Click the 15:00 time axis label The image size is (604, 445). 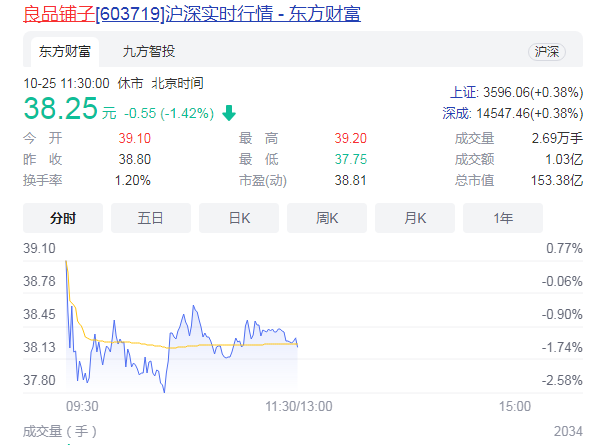click(x=515, y=406)
